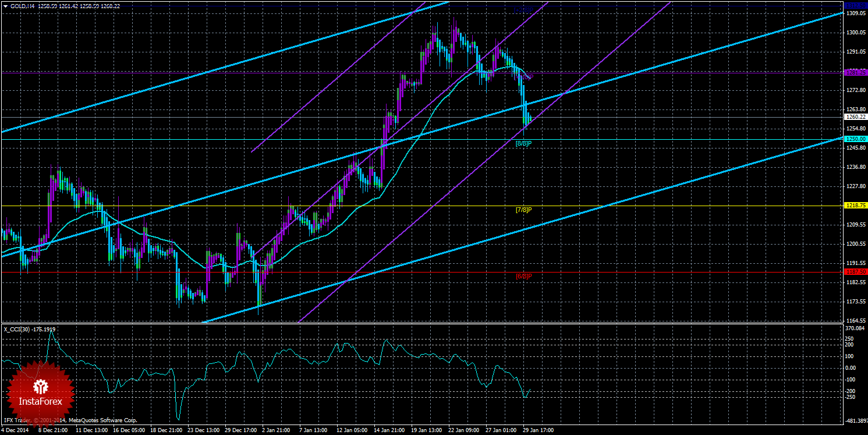
Task: Click the 16 Dec 05:00 time label
Action: [129, 430]
